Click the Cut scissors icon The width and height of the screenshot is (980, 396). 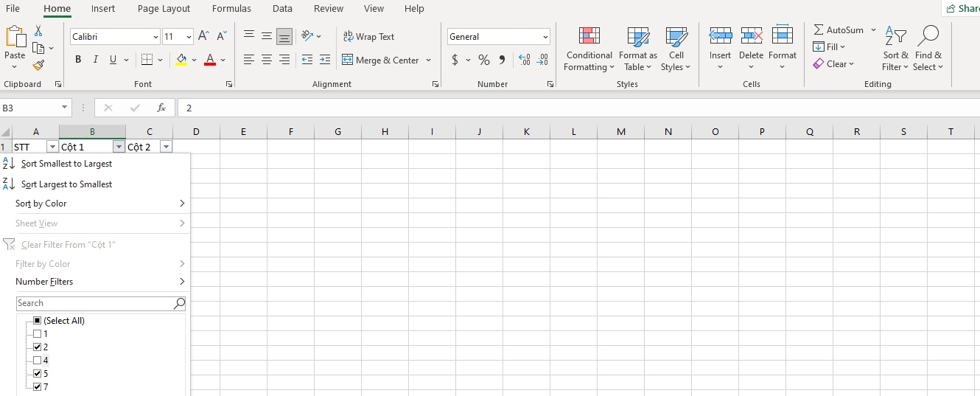[x=38, y=31]
